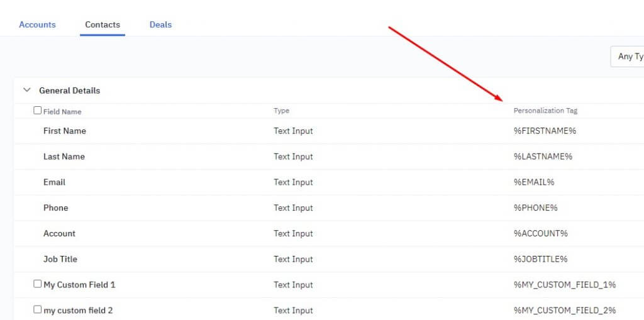644x320 pixels.
Task: Choose the Phone field row
Action: pyautogui.click(x=55, y=208)
